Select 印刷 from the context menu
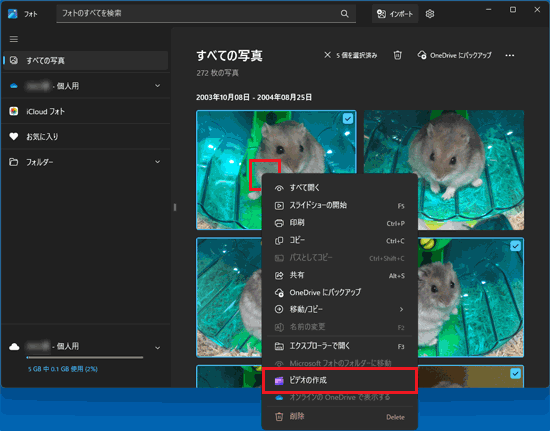550x431 pixels. (x=340, y=223)
